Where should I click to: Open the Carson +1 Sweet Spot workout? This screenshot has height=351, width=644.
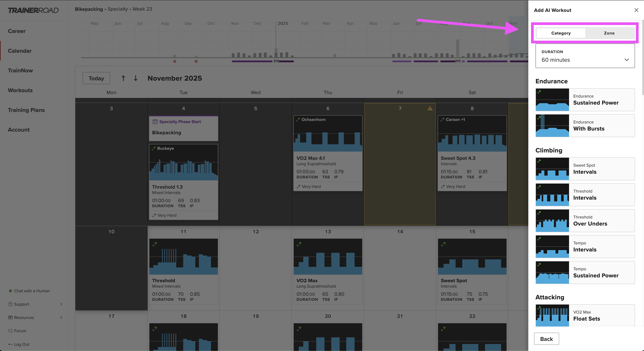472,153
